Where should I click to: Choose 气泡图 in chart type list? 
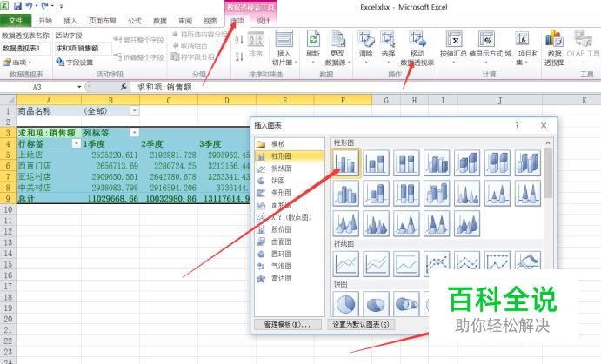pos(289,266)
